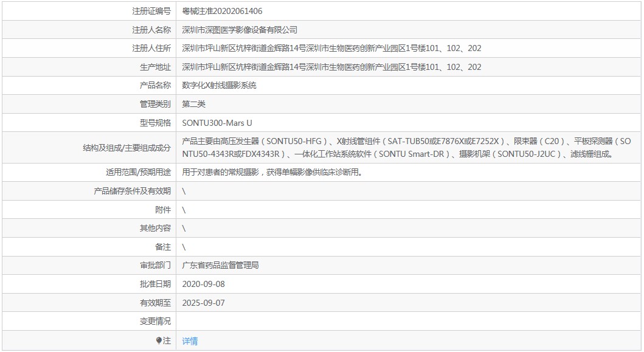Open the 详情 link in the 注 row
The height and width of the screenshot is (352, 644).
point(190,341)
